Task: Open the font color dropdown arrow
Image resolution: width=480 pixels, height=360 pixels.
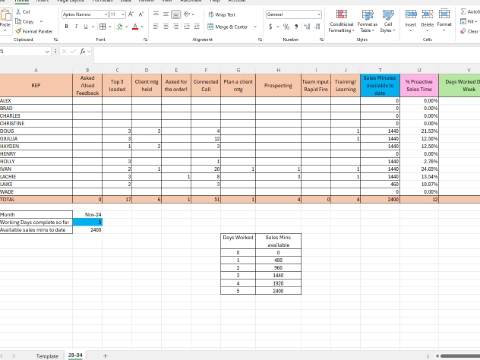Action: point(142,27)
